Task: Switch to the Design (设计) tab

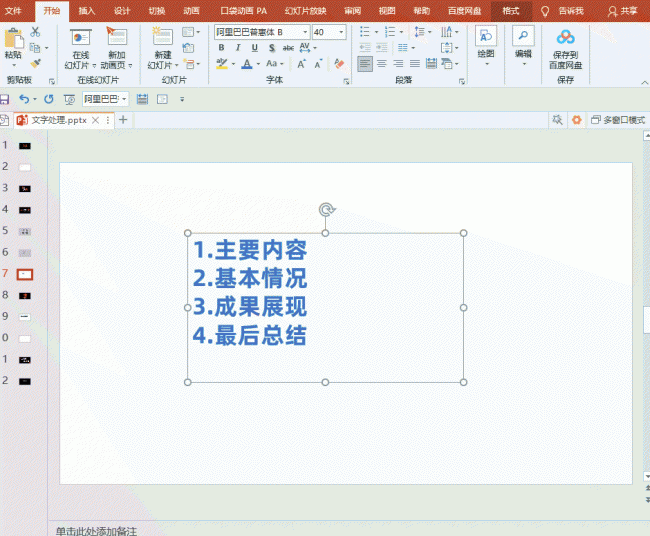Action: 122,11
